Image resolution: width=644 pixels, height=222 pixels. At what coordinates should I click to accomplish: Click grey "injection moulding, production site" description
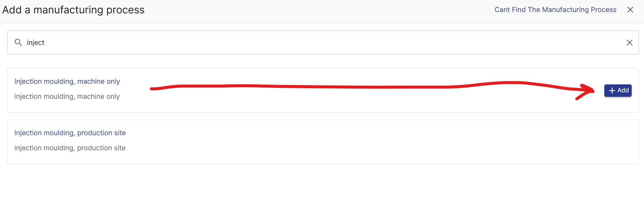70,148
